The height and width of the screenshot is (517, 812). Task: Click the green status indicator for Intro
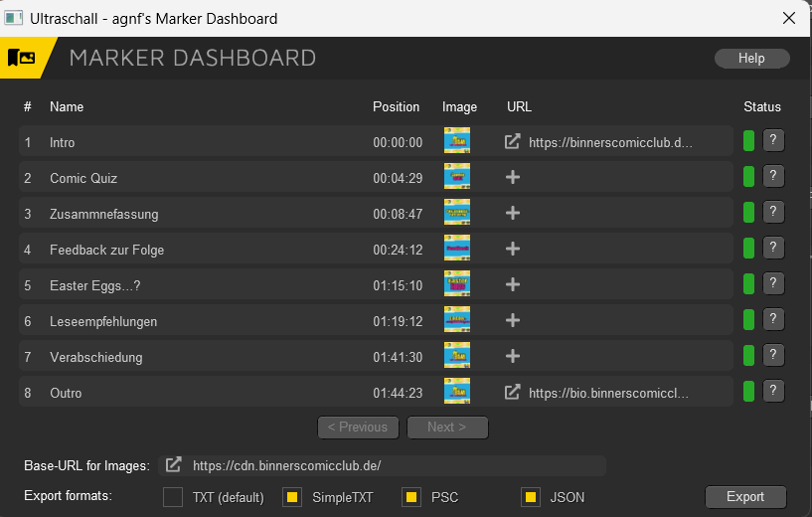click(748, 142)
